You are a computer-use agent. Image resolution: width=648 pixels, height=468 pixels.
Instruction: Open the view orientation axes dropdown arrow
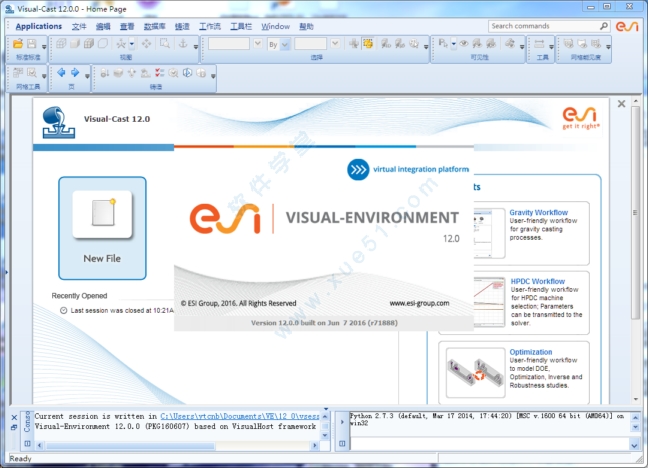click(131, 43)
